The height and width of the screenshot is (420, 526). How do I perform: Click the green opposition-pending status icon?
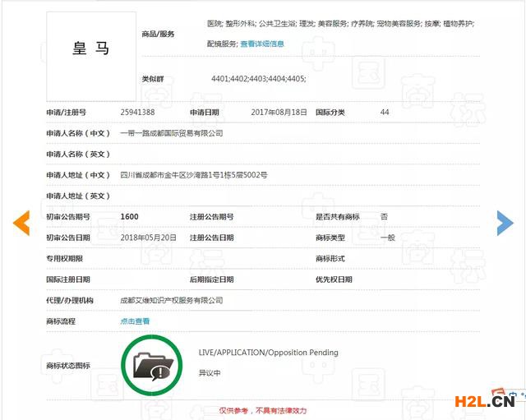152,365
